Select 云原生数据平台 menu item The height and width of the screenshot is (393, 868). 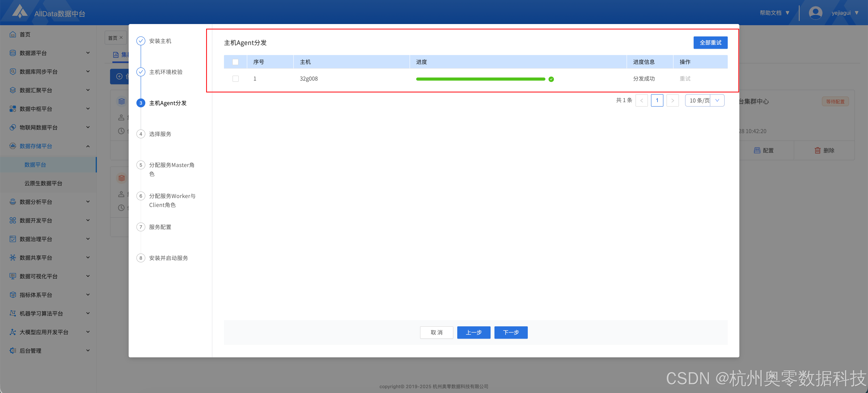coord(43,183)
